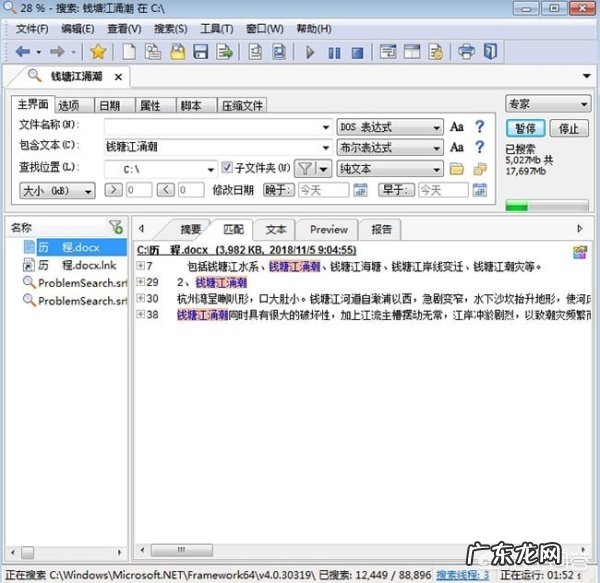Viewport: 600px width, 583px height.
Task: Toggle the 早于 date filter button
Action: (396, 190)
